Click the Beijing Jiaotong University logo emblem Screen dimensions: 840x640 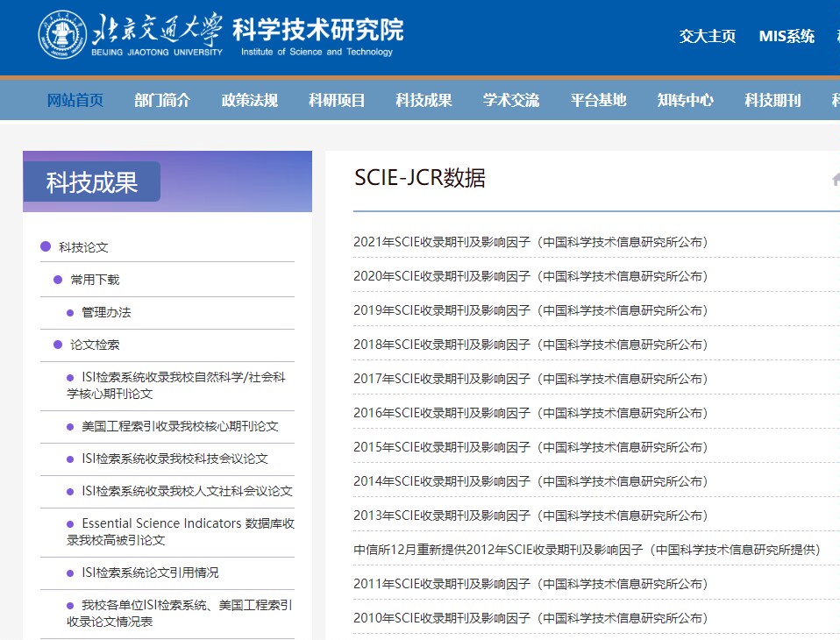[x=61, y=35]
